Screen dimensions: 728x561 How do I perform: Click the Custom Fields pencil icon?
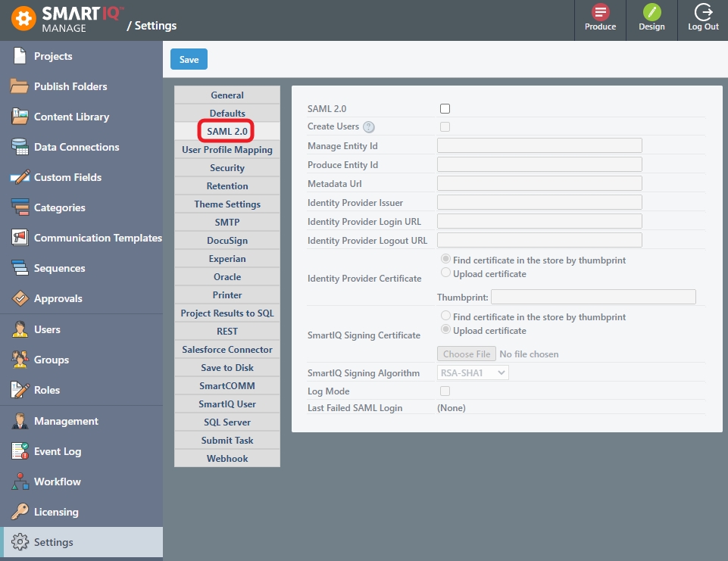(x=20, y=177)
